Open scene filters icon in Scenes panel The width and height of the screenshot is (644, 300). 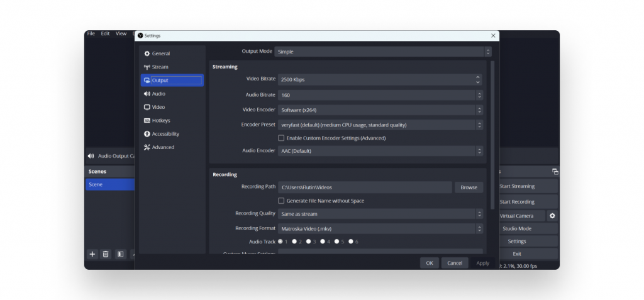(120, 254)
